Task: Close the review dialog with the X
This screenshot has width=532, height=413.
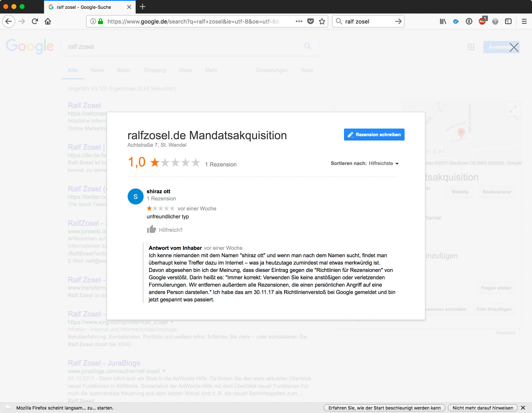Action: 514,47
